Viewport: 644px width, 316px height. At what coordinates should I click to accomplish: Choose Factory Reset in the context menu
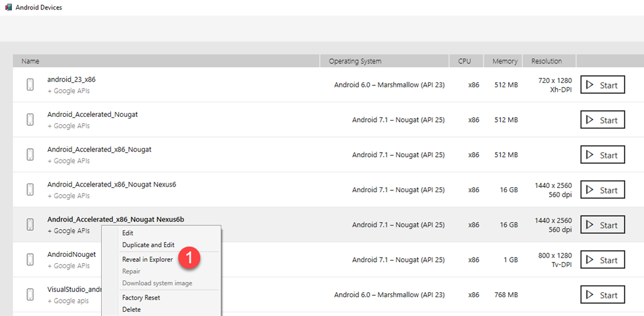[x=141, y=298]
